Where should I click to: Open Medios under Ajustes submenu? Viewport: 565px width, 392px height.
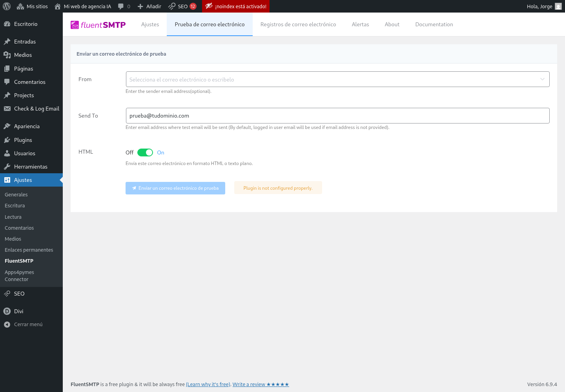click(13, 239)
